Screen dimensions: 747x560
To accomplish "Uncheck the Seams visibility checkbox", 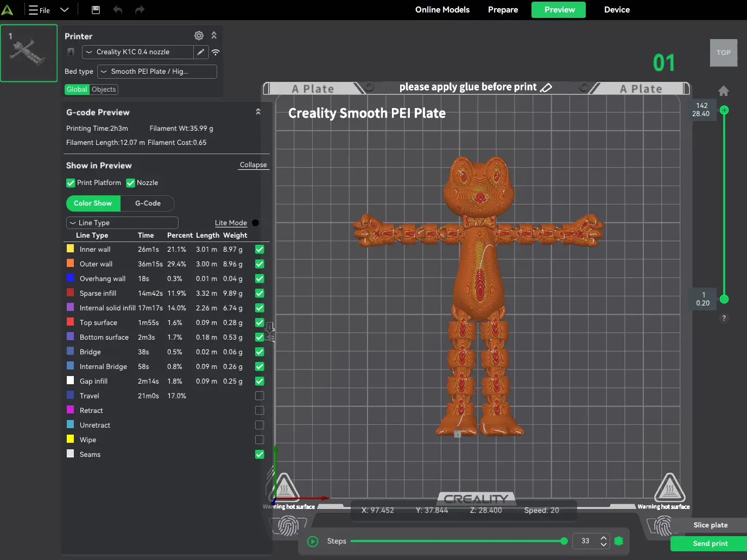I will pos(259,455).
